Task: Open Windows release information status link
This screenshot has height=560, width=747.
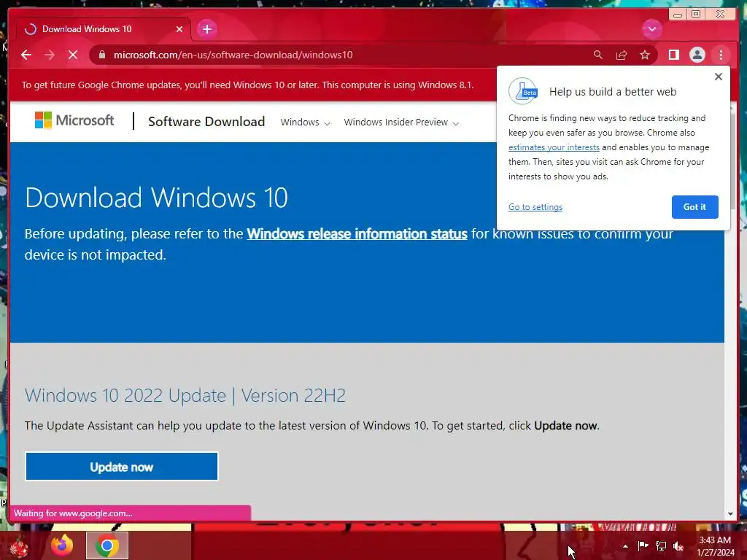Action: coord(357,234)
